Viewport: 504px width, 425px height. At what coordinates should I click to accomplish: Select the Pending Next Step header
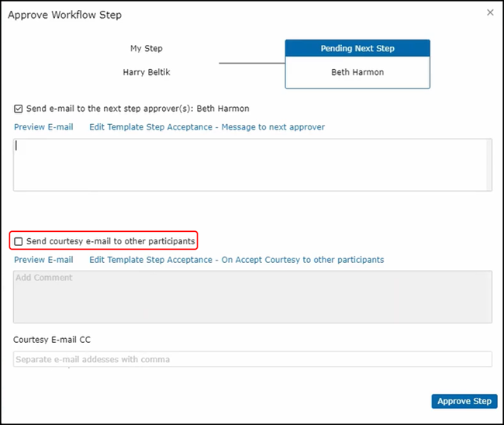tap(357, 49)
